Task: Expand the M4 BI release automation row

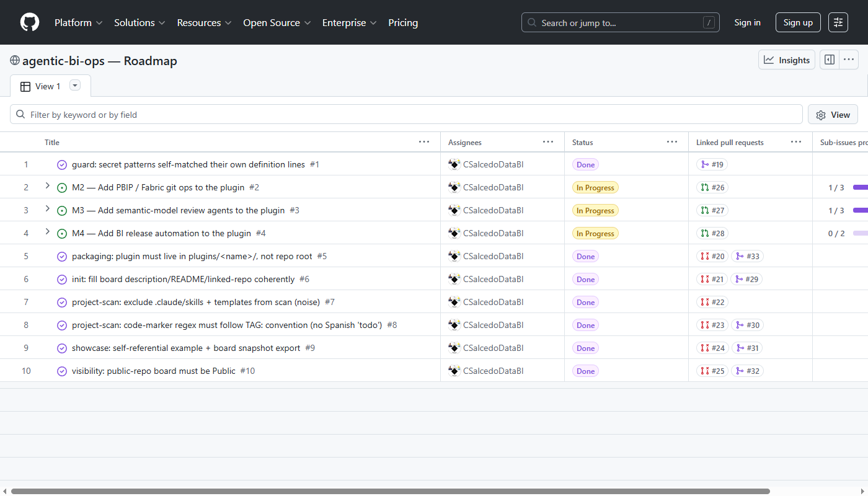Action: [x=48, y=232]
